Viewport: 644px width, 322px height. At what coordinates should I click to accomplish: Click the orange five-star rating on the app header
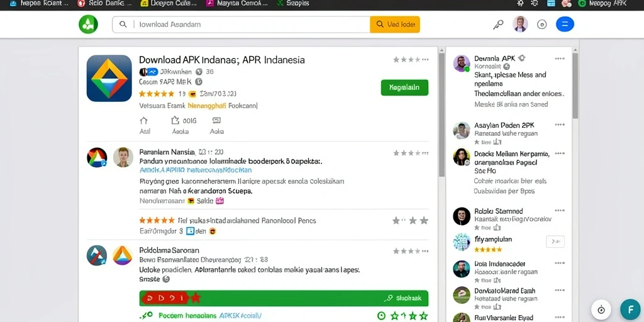[x=157, y=94]
